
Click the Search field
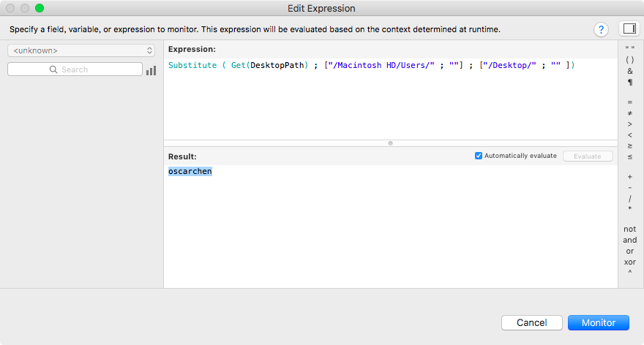75,69
